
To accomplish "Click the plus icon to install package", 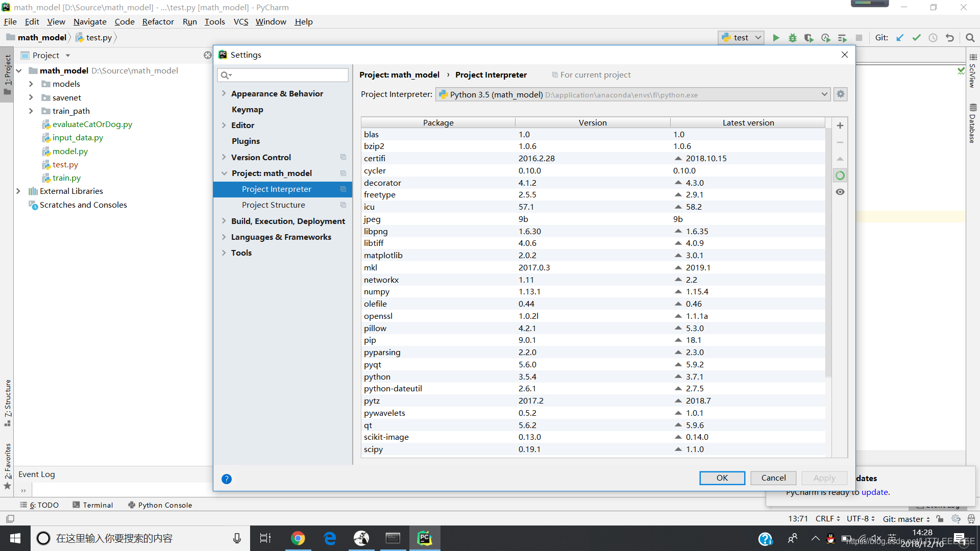I will coord(840,126).
